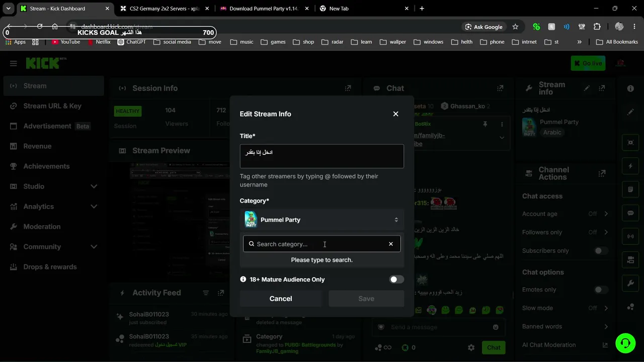Viewport: 644px width, 362px height.
Task: Click the Send a message field
Action: 438,327
